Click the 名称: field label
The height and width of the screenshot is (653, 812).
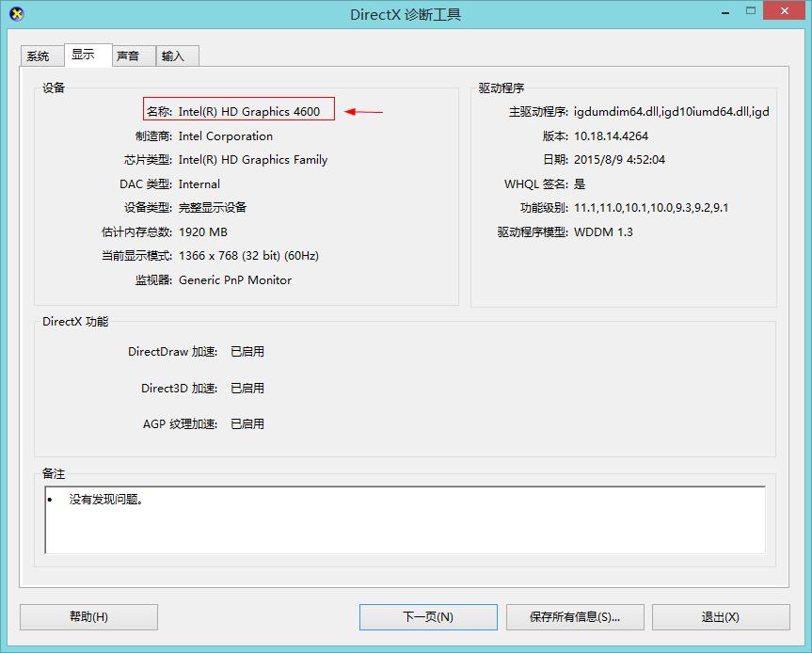click(x=159, y=112)
